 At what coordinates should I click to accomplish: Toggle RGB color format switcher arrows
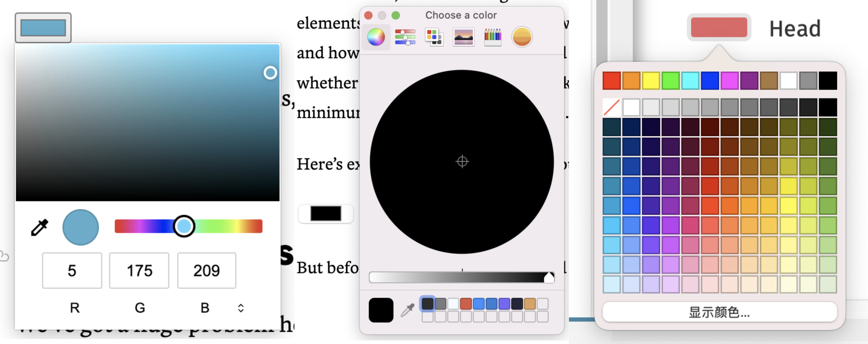tap(241, 308)
